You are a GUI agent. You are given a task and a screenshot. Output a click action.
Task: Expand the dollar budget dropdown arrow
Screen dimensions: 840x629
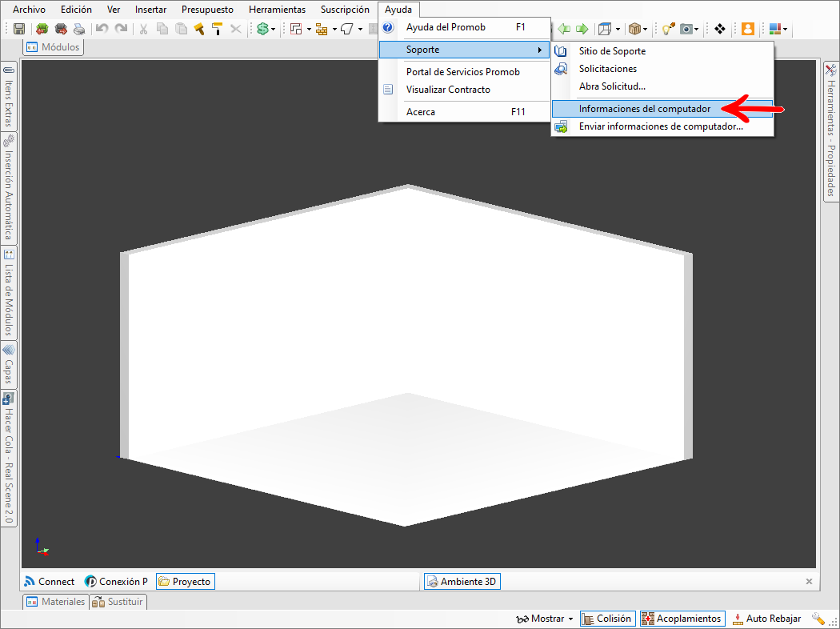point(274,29)
